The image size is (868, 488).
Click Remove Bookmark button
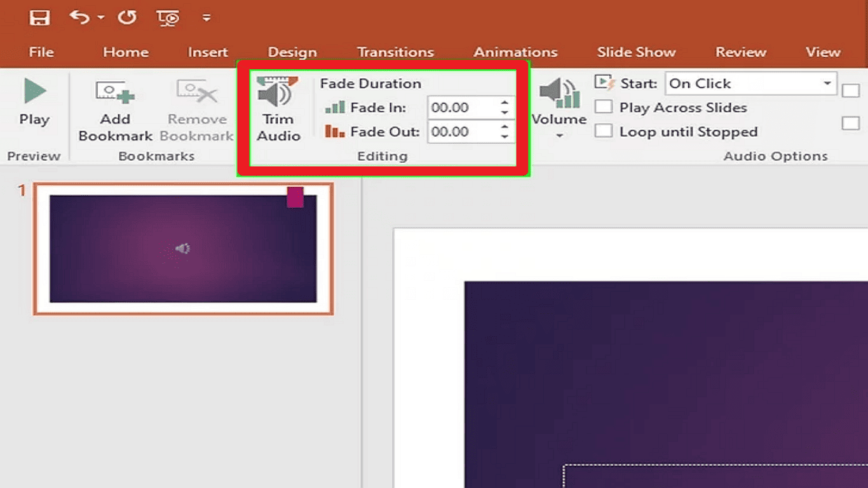pos(197,111)
